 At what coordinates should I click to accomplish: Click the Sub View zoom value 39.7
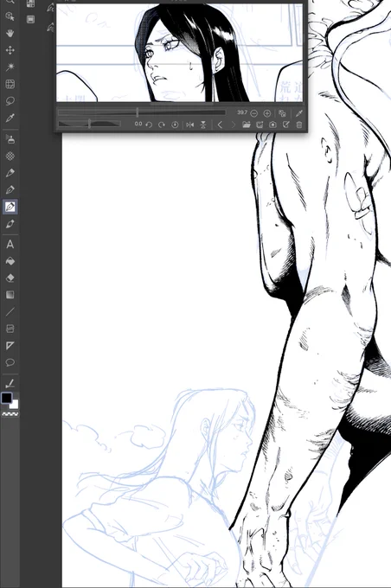tap(242, 112)
